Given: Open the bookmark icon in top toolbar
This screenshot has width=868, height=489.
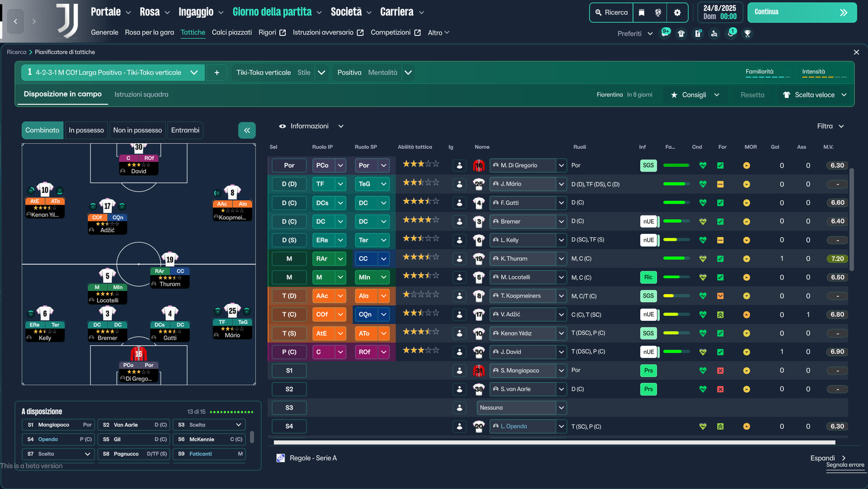Looking at the screenshot, I should [641, 12].
